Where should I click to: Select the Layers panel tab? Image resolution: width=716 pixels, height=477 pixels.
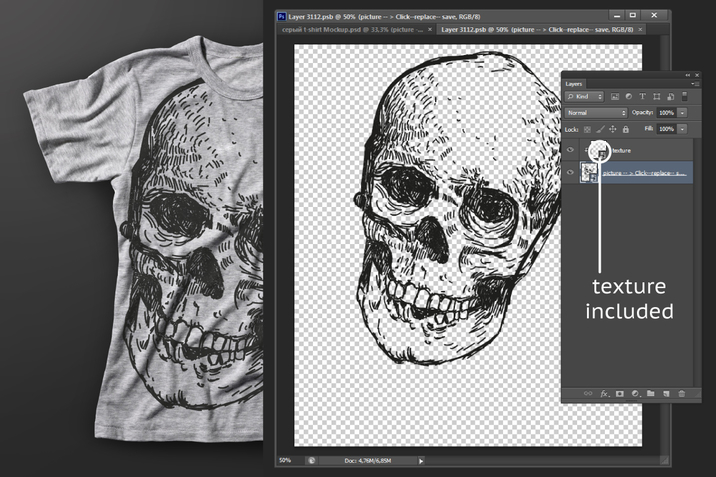click(x=574, y=84)
